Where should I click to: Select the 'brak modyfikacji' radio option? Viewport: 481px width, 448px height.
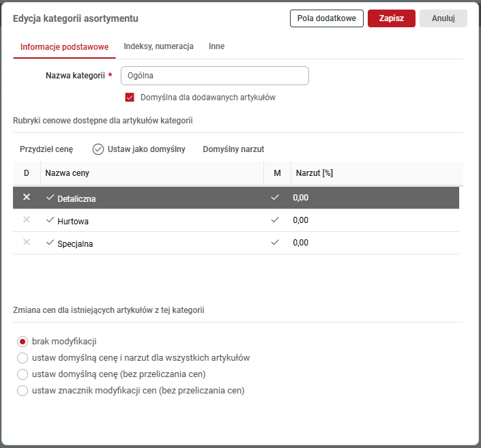point(23,342)
